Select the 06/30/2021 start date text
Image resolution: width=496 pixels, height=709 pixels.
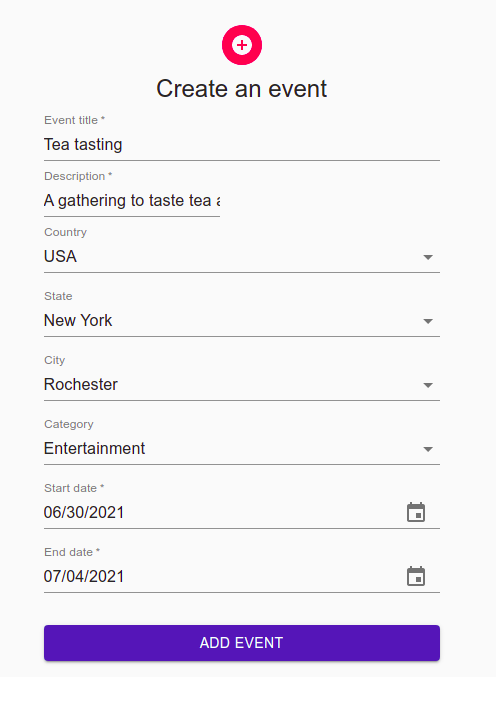click(84, 513)
